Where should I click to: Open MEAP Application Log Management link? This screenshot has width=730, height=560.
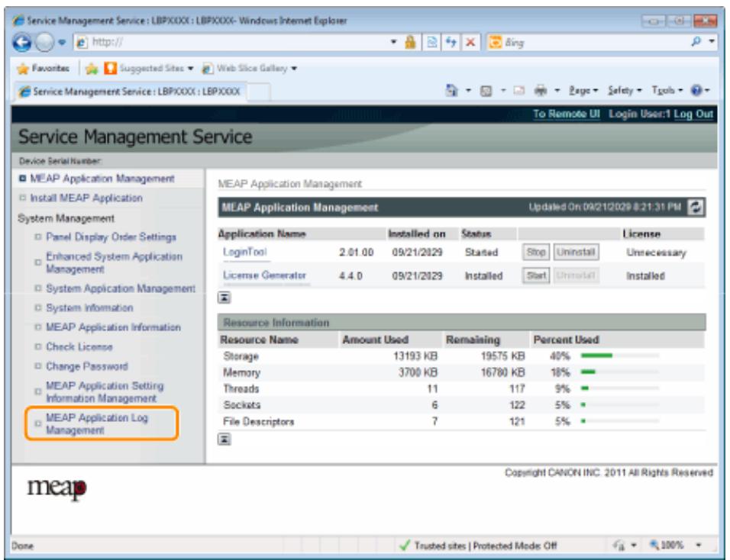click(97, 423)
